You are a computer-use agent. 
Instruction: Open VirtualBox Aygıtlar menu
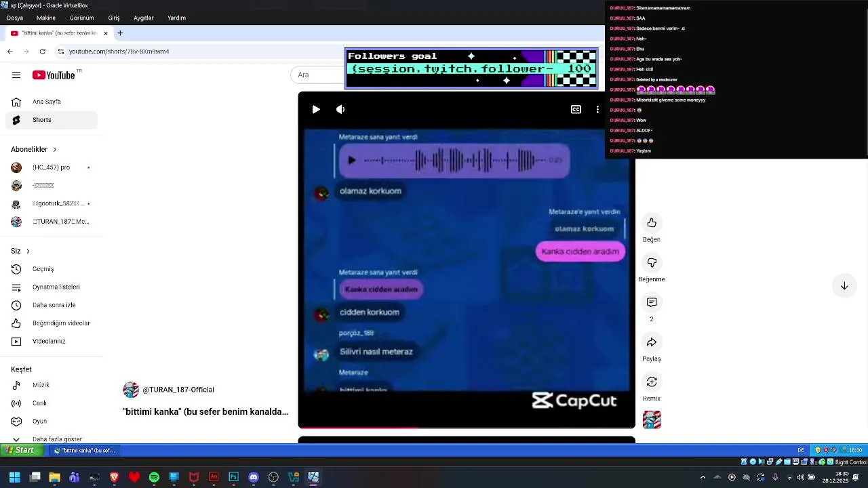[x=144, y=18]
